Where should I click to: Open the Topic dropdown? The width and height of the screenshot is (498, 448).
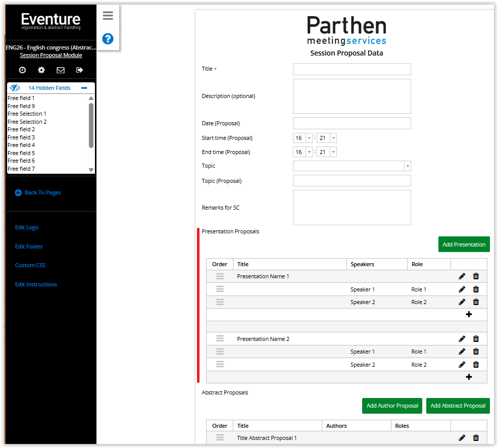[x=407, y=166]
